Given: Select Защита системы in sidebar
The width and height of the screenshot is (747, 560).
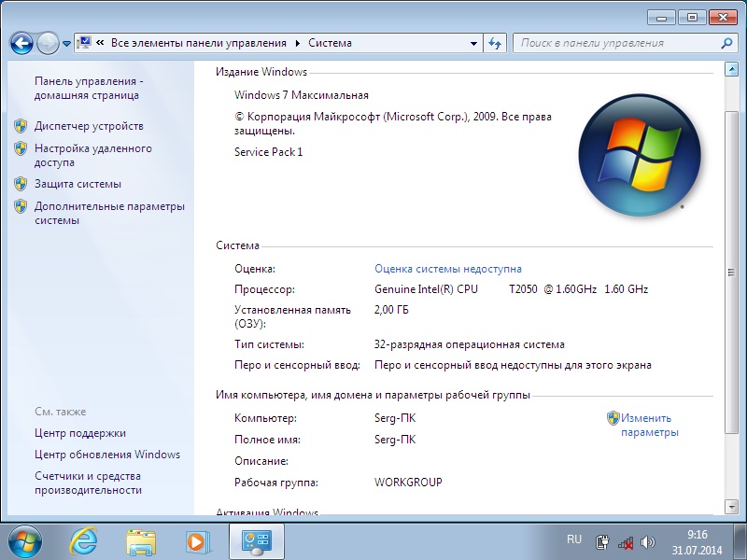Looking at the screenshot, I should [78, 184].
